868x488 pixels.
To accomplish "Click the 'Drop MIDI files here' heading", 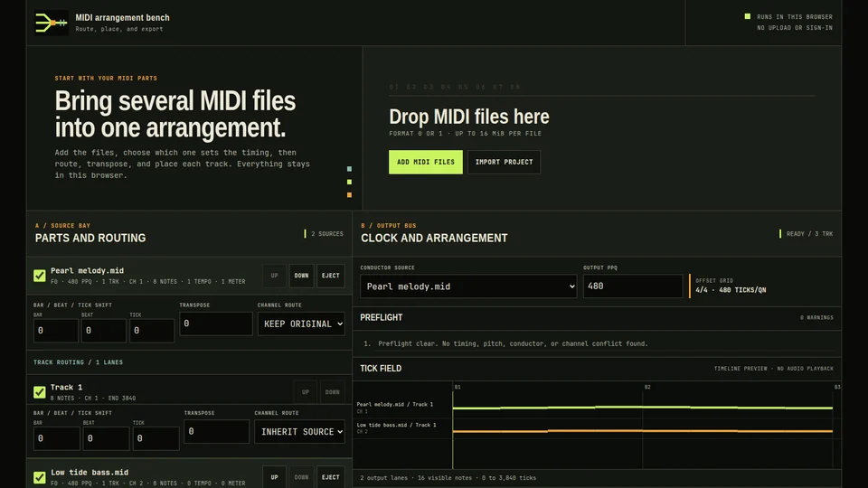I will (x=469, y=117).
